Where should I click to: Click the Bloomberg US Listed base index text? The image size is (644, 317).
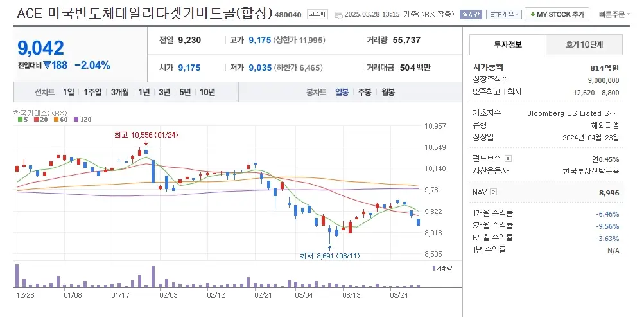click(x=573, y=114)
